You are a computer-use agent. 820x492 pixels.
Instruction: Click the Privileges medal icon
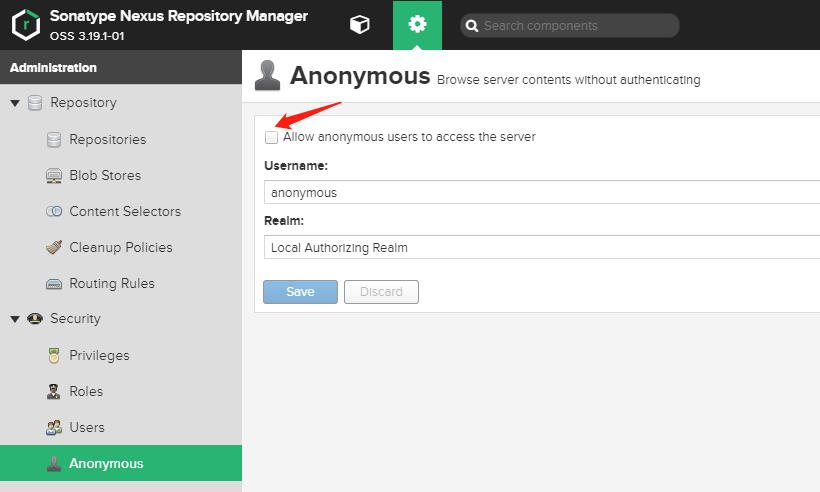click(x=54, y=355)
